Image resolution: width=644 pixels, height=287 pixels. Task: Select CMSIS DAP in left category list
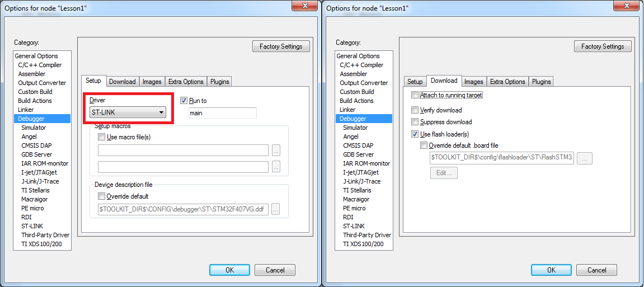pyautogui.click(x=36, y=145)
